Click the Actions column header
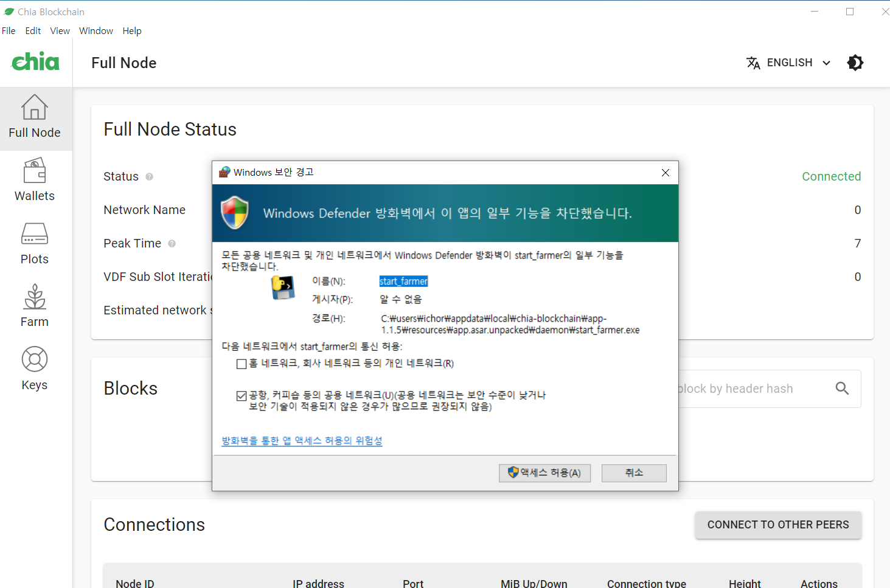The width and height of the screenshot is (890, 588). (x=819, y=583)
